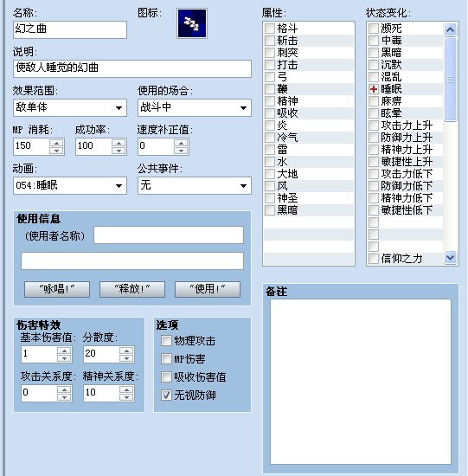Check the 黑暗 attribute
The height and width of the screenshot is (476, 468).
point(270,210)
